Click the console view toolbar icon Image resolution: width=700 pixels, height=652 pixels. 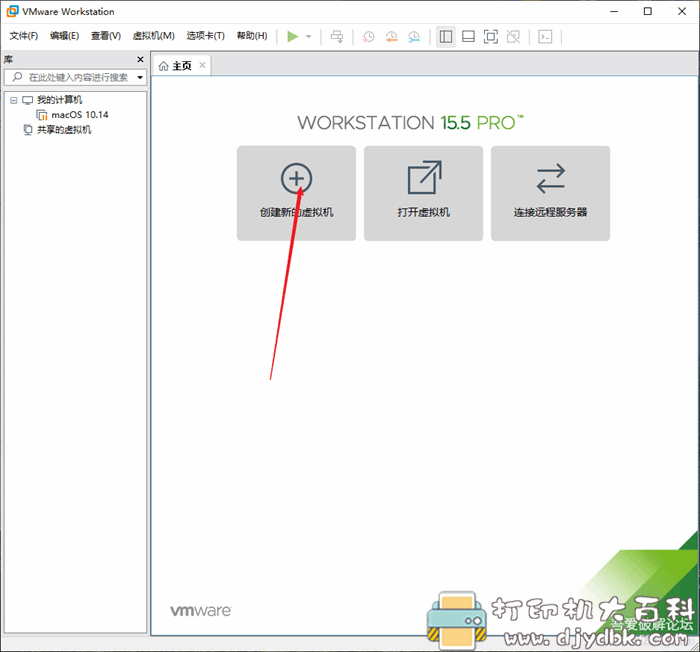coord(545,37)
